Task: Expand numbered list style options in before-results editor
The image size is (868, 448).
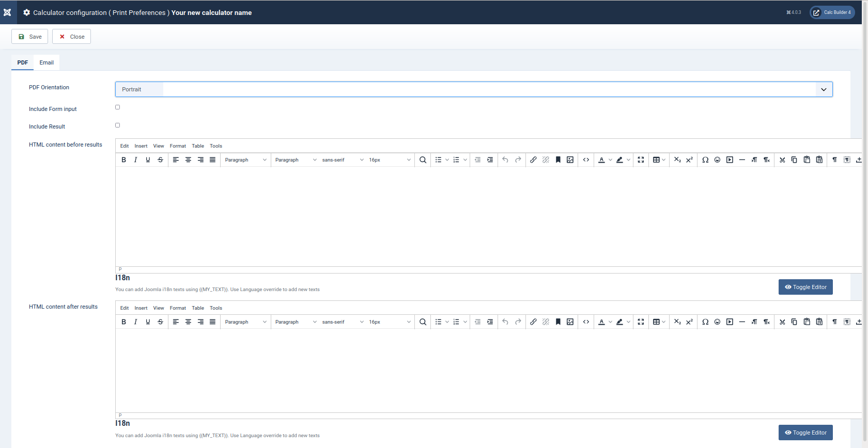Action: (x=465, y=160)
